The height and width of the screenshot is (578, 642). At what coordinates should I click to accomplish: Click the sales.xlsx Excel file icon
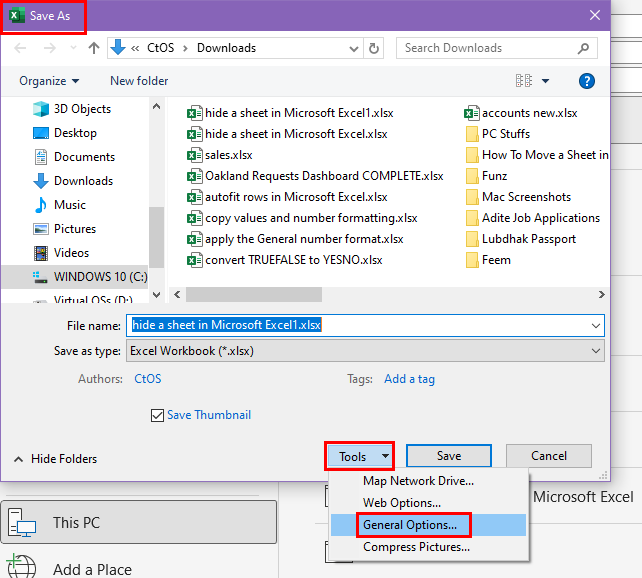[194, 155]
